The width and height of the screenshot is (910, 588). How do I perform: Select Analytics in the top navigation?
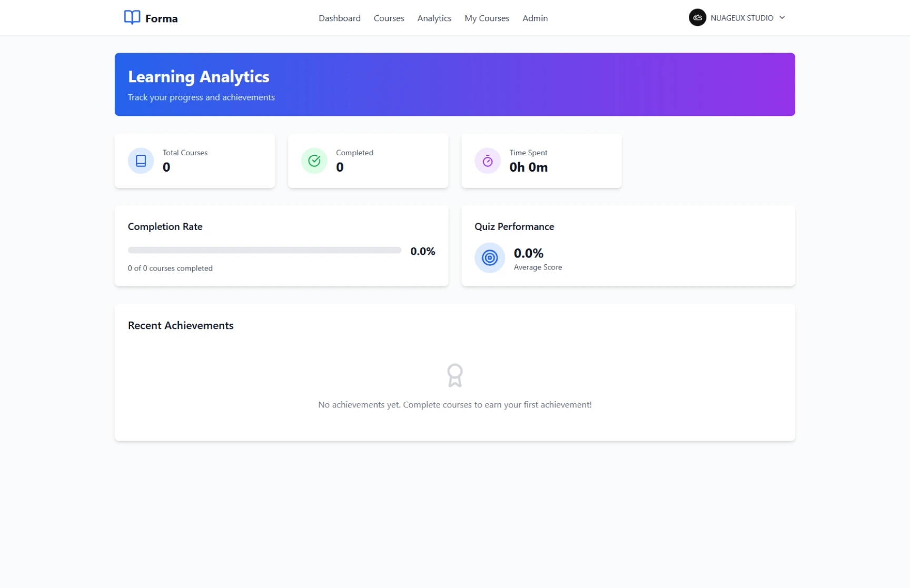click(x=434, y=18)
